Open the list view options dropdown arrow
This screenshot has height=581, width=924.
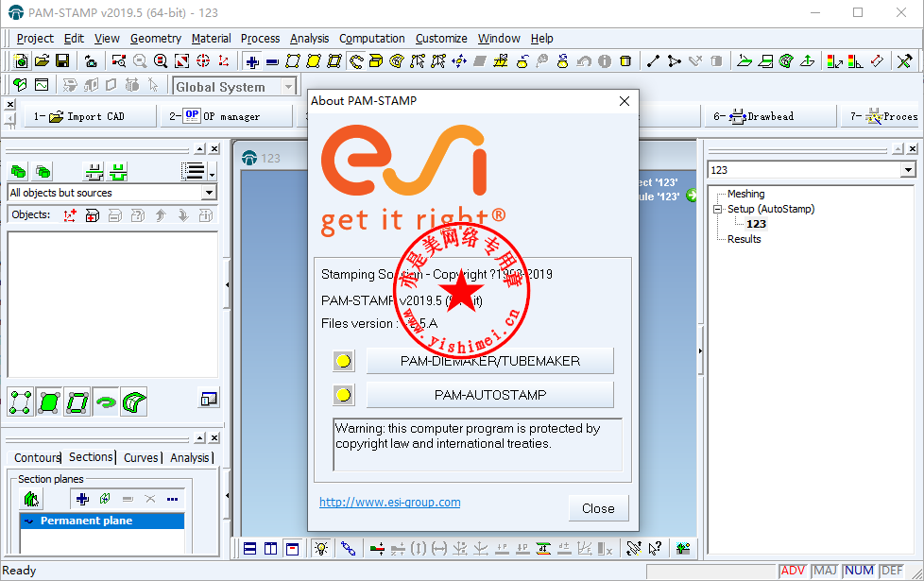point(213,172)
